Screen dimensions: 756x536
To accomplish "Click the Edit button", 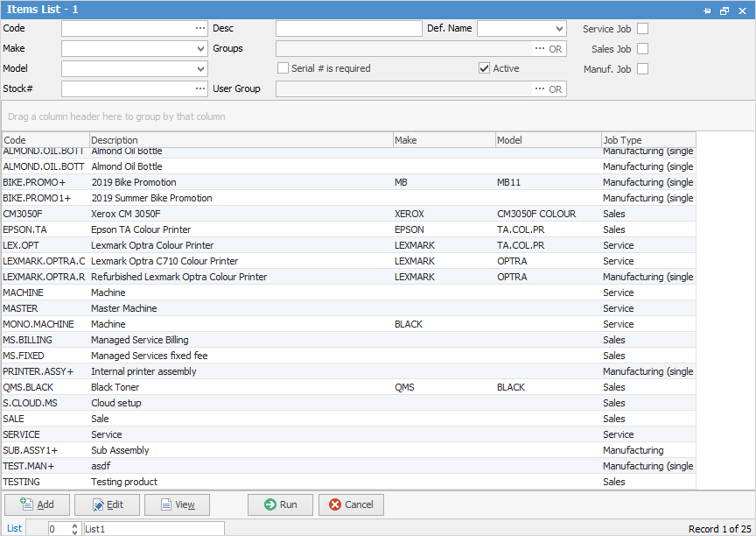I will pyautogui.click(x=107, y=504).
